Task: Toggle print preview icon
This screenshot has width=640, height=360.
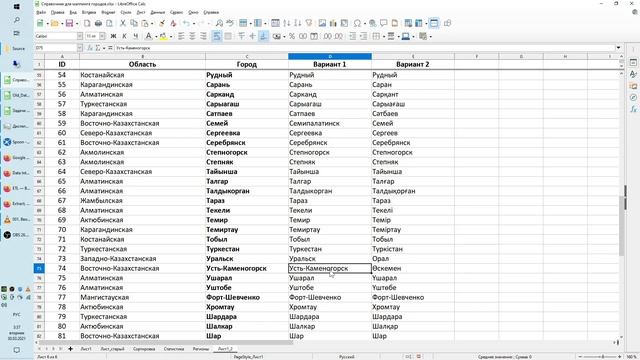Action: (x=109, y=23)
